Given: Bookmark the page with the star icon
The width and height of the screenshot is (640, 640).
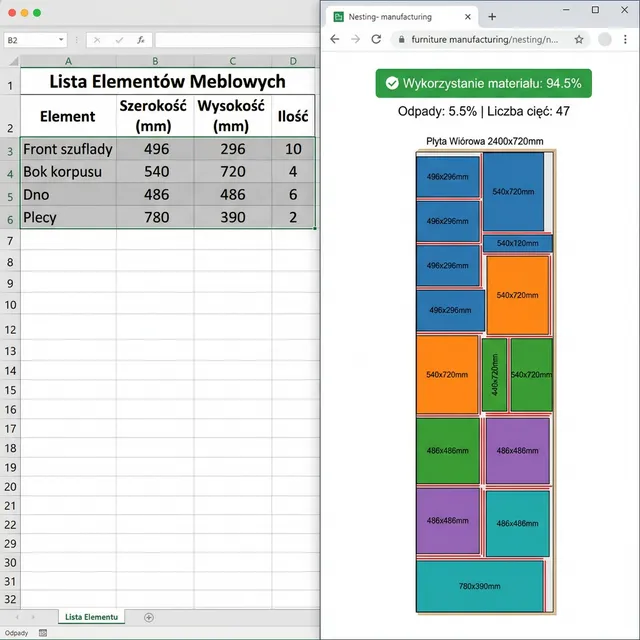Looking at the screenshot, I should tap(579, 39).
